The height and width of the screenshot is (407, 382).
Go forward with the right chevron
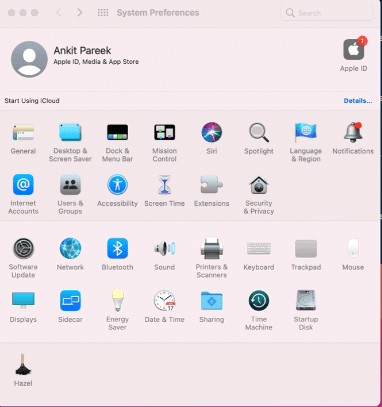pyautogui.click(x=80, y=13)
